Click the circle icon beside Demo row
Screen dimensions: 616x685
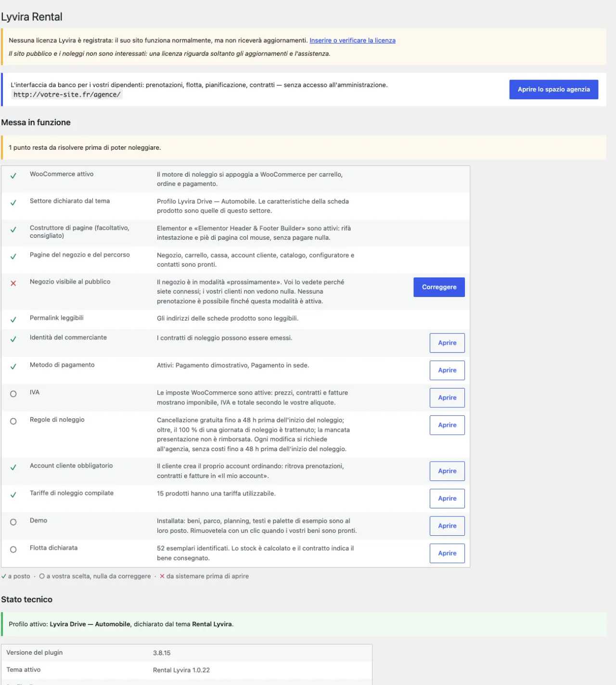[x=13, y=522]
